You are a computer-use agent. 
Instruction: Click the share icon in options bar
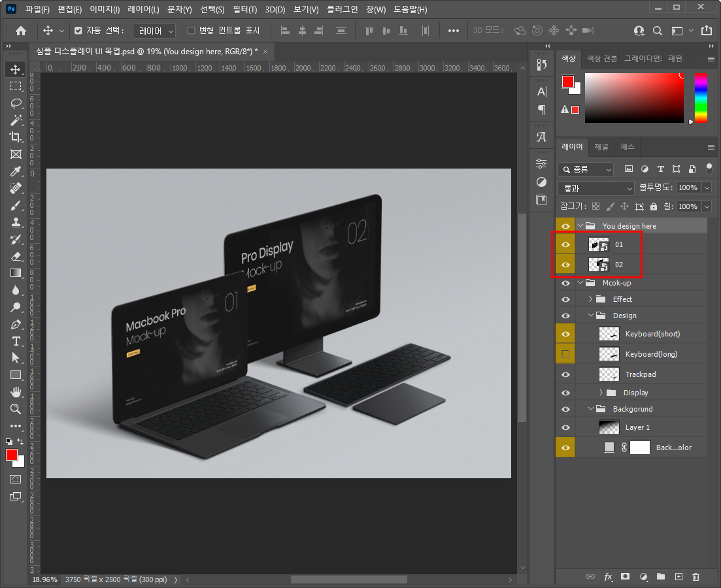point(706,30)
